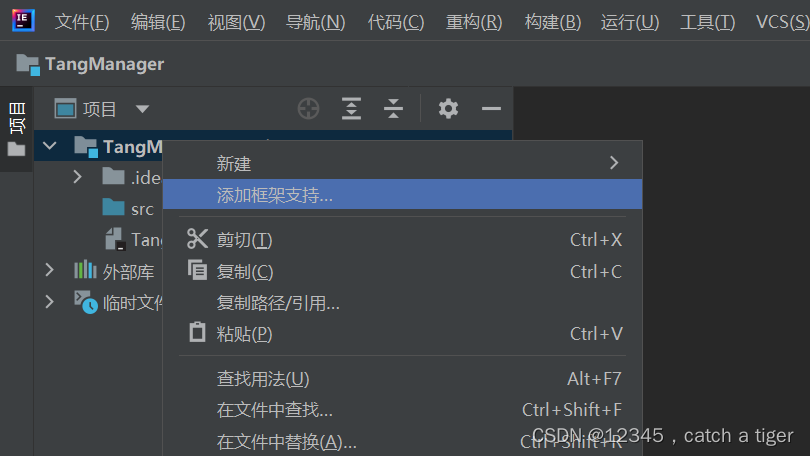
Task: Open the 新建 submenu
Action: [x=402, y=163]
